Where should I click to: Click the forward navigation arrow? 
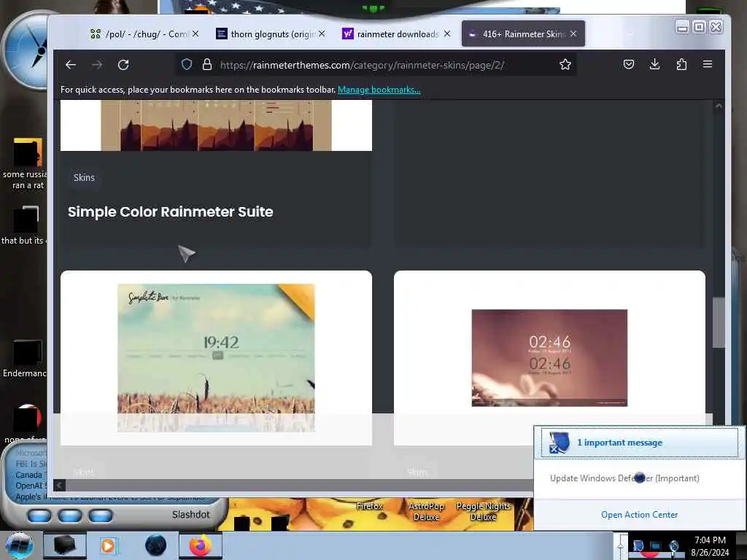click(x=97, y=65)
